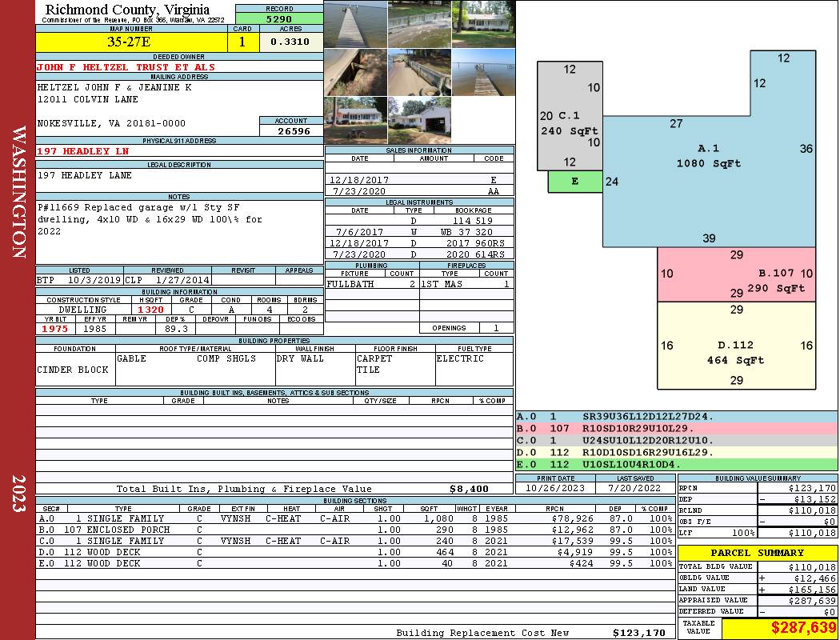Select the 7/23/2020 sales information row

419,191
